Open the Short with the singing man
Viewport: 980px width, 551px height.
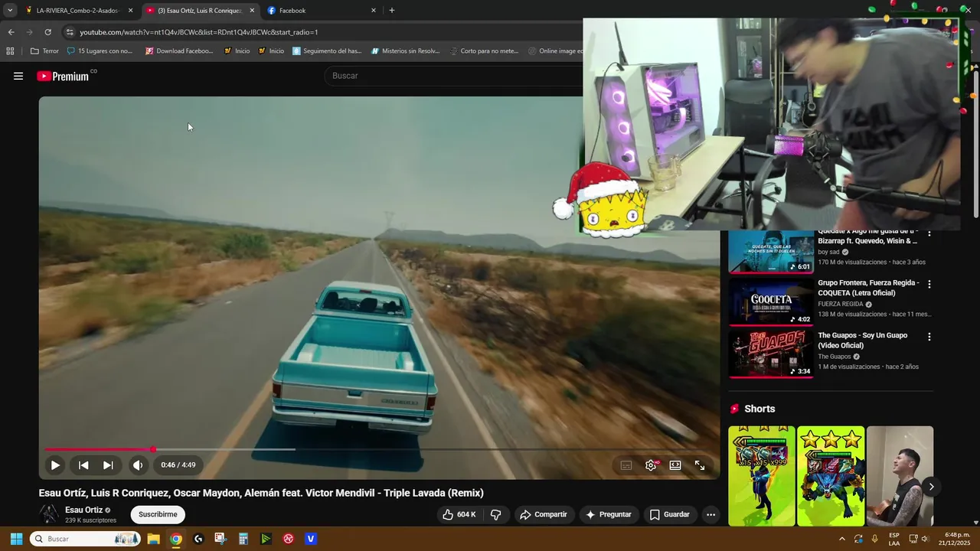click(x=900, y=476)
